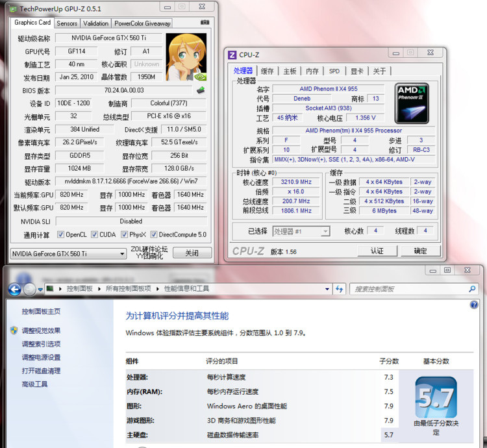The width and height of the screenshot is (487, 448).
Task: Click the BIOS version 70.24.0A.00.03 field
Action: click(x=124, y=90)
